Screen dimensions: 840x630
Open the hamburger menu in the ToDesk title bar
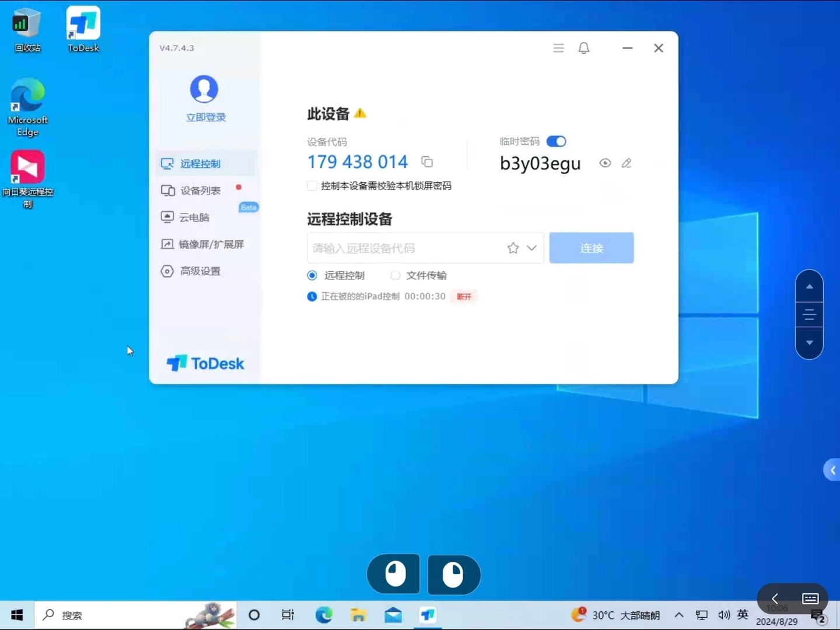click(x=558, y=48)
